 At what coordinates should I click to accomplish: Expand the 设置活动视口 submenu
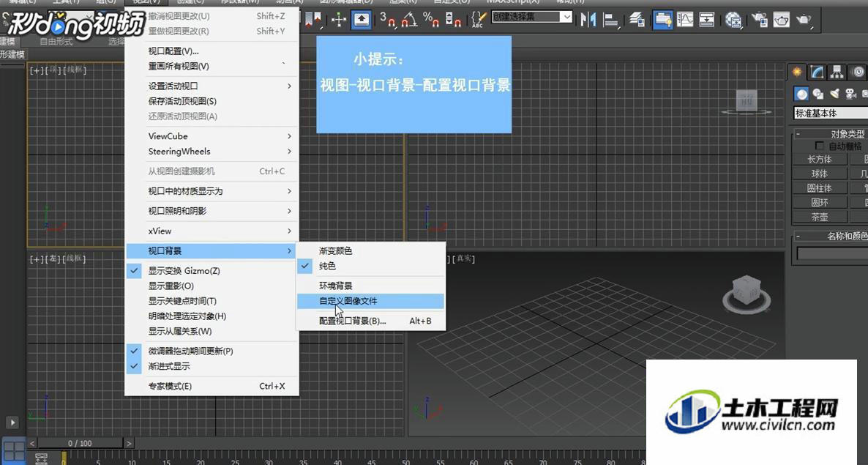(212, 86)
